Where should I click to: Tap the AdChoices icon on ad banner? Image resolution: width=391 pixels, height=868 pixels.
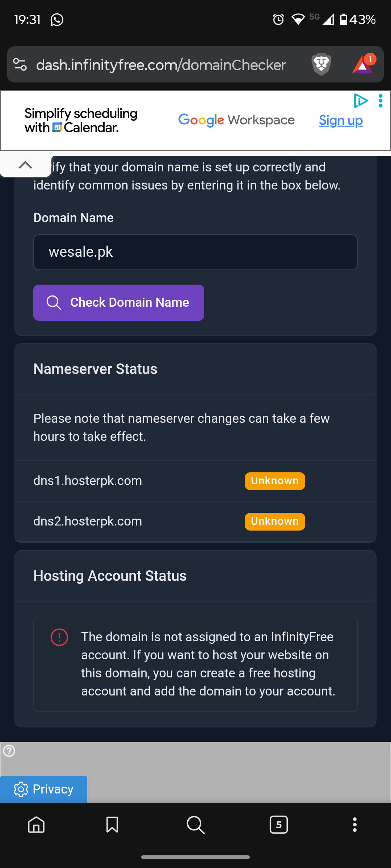coord(361,101)
